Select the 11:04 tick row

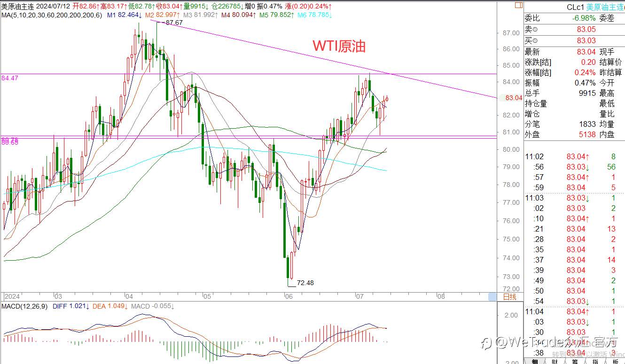tap(575, 311)
